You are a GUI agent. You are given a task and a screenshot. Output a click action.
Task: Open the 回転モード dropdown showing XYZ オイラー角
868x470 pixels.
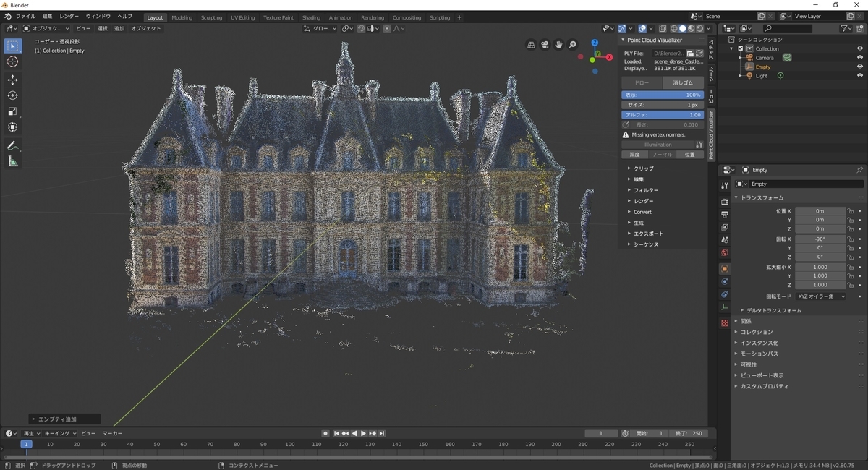[821, 295]
